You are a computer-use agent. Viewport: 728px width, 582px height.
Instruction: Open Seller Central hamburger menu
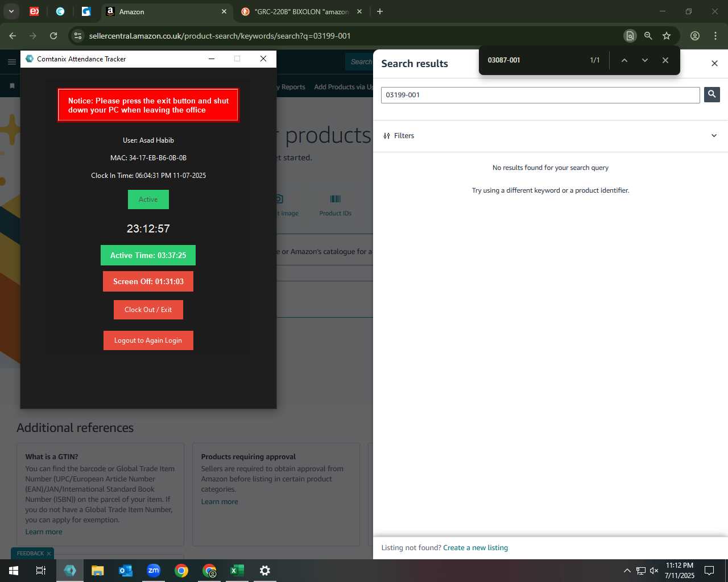11,62
